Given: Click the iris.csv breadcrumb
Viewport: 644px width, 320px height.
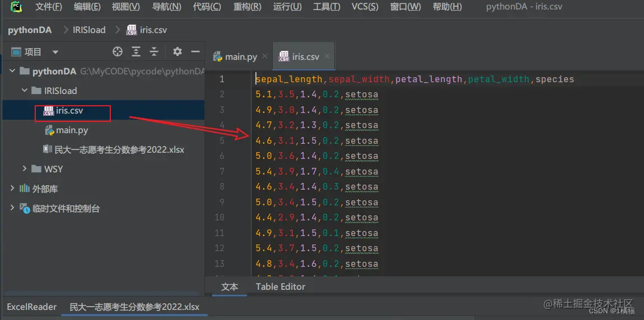Looking at the screenshot, I should point(147,30).
